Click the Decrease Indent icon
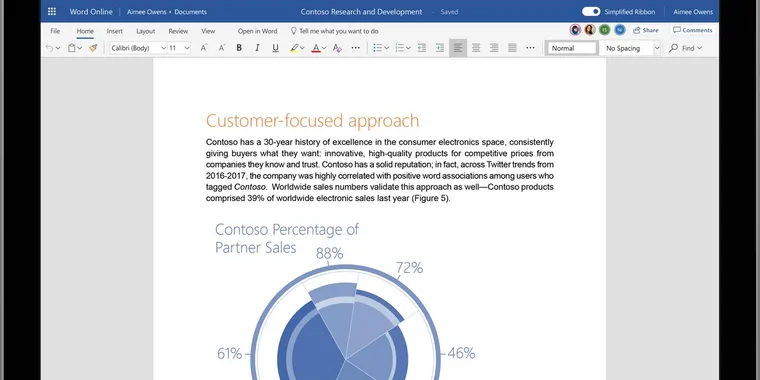The height and width of the screenshot is (380, 760). pyautogui.click(x=422, y=48)
